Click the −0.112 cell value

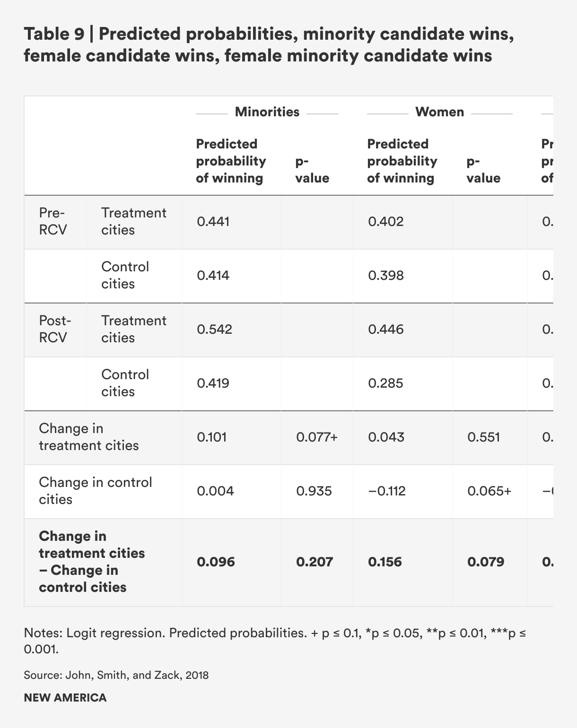(386, 491)
